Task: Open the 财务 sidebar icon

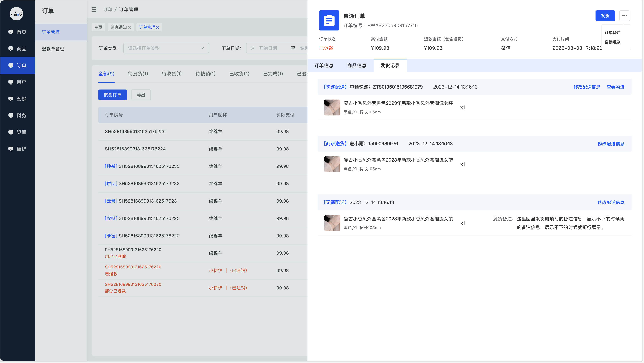Action: point(11,116)
